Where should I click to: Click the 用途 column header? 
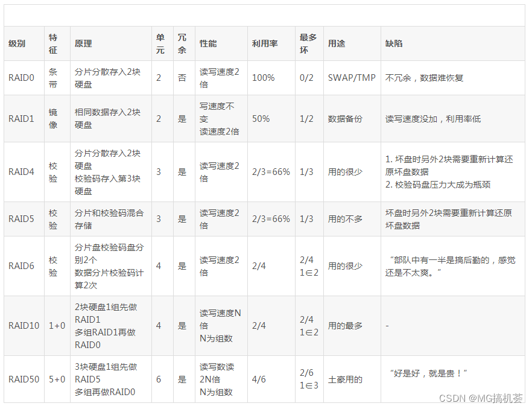tap(352, 43)
